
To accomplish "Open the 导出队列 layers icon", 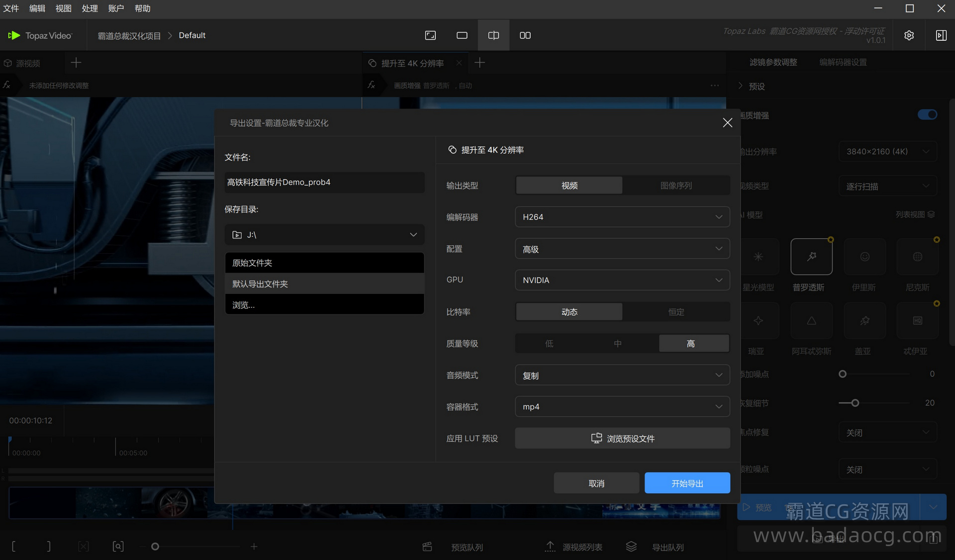I will [631, 547].
